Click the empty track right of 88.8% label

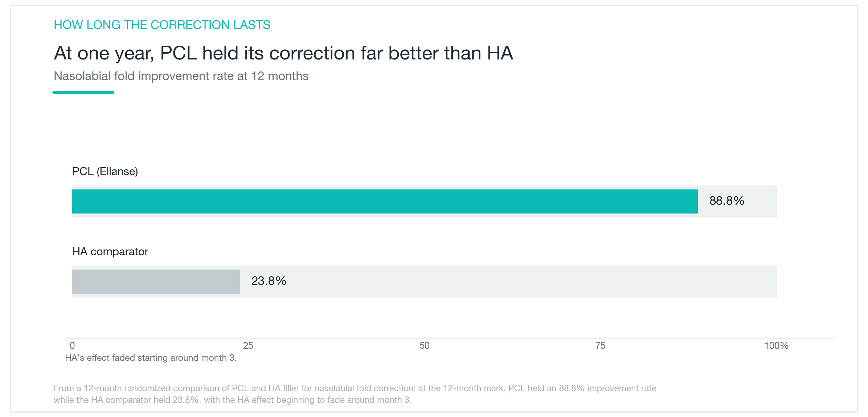761,201
